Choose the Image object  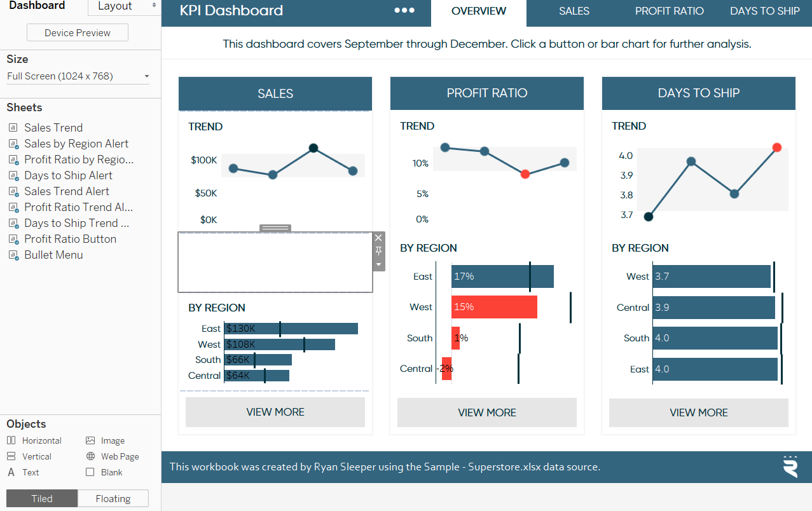click(x=106, y=440)
